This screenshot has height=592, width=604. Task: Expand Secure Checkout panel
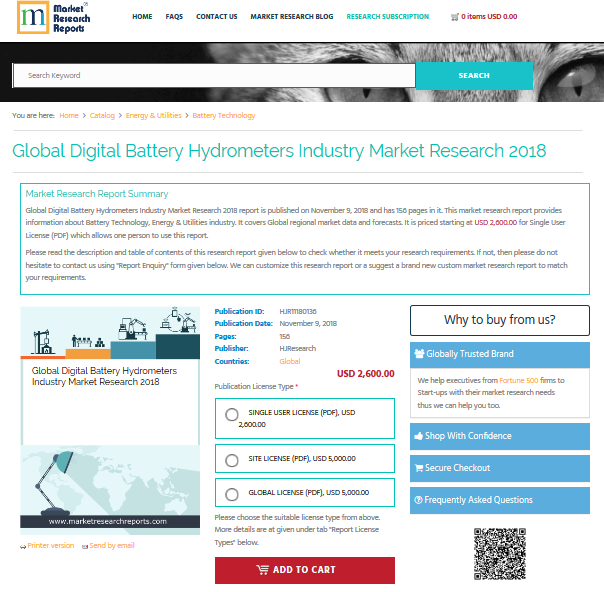pyautogui.click(x=500, y=468)
